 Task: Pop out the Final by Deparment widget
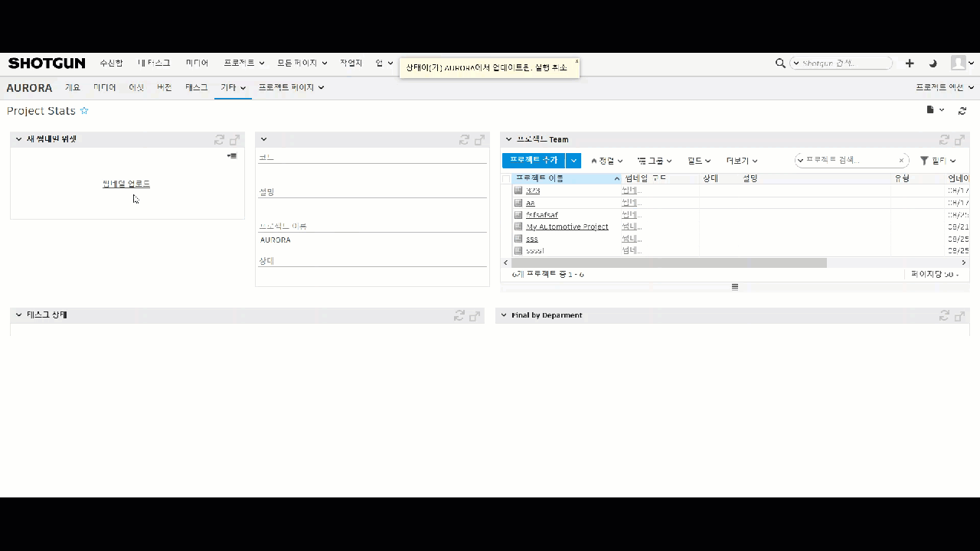(x=959, y=315)
